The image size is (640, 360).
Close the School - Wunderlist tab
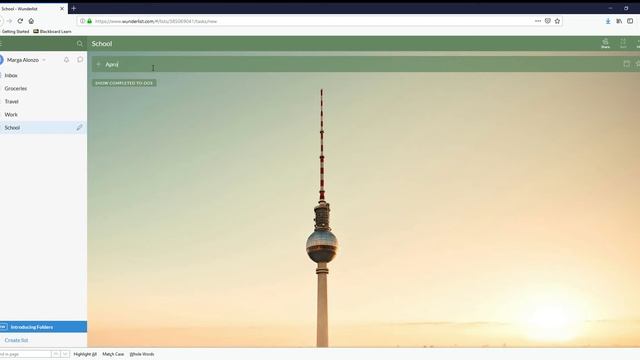62,9
